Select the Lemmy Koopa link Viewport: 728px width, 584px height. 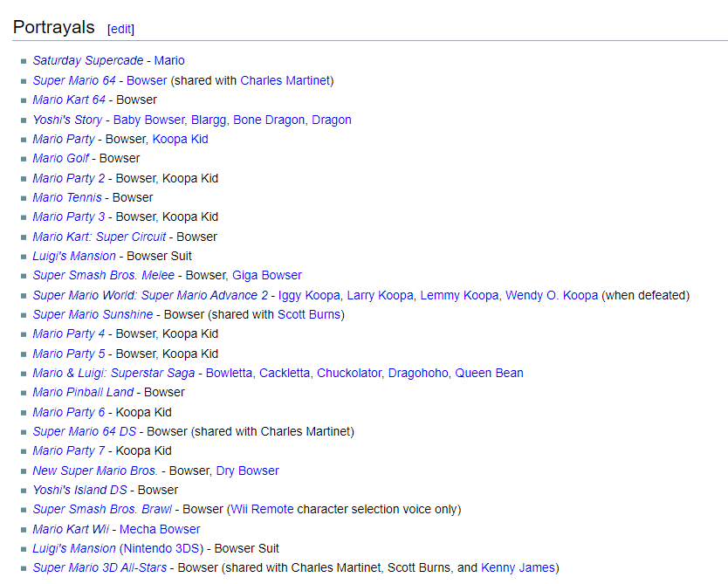tap(460, 295)
